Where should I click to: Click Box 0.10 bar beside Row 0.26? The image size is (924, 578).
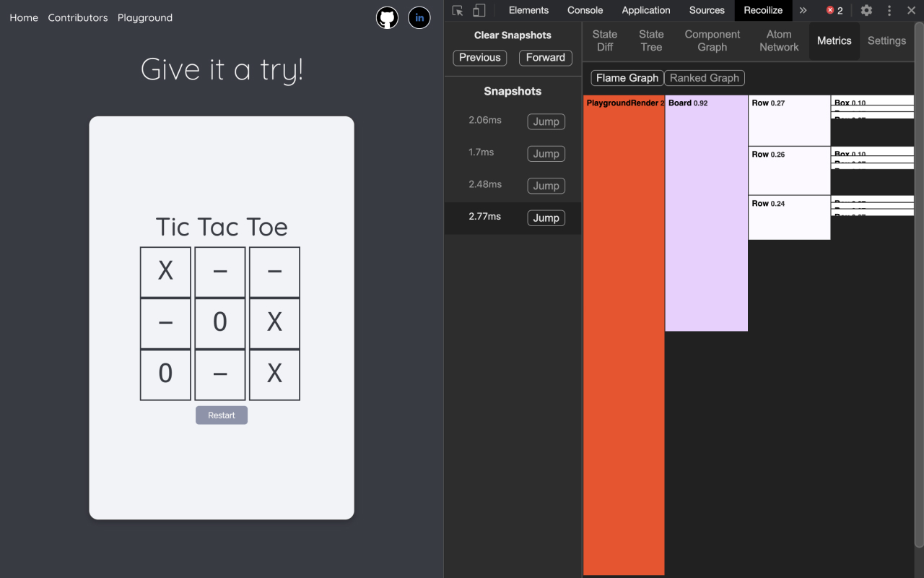[873, 152]
